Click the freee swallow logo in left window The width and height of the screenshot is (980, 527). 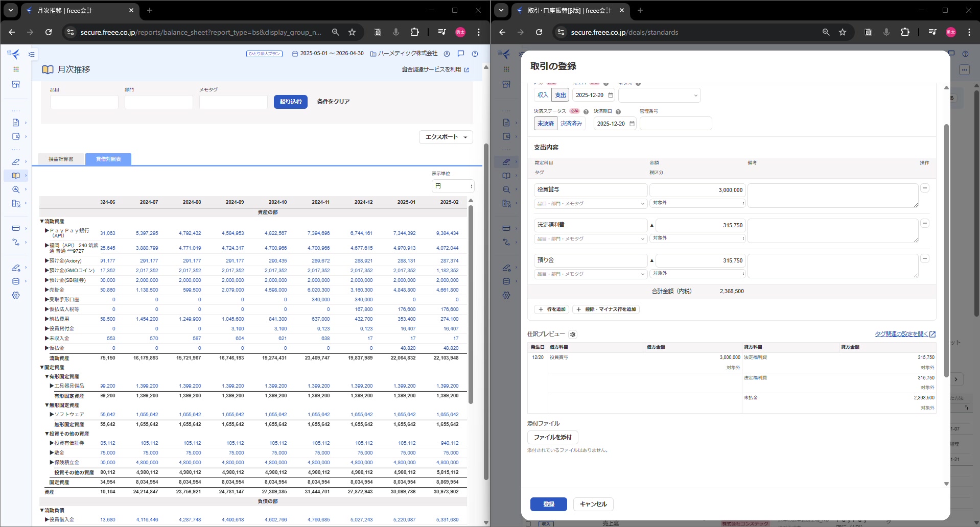tap(14, 54)
